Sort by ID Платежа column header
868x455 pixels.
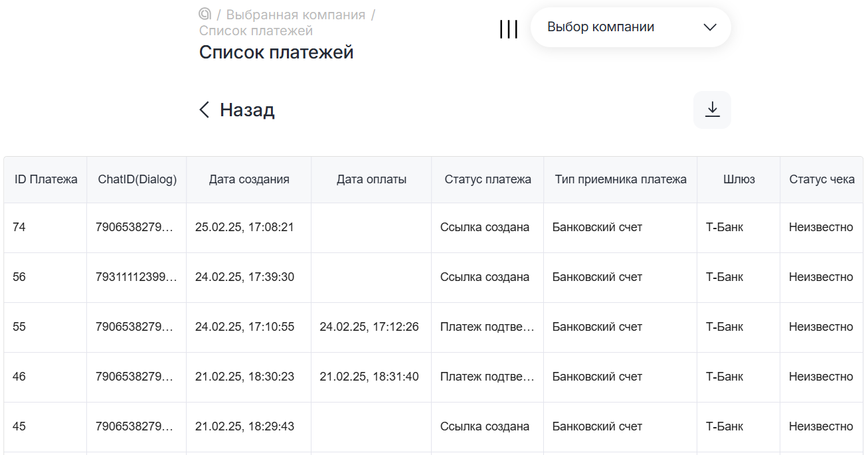(46, 179)
